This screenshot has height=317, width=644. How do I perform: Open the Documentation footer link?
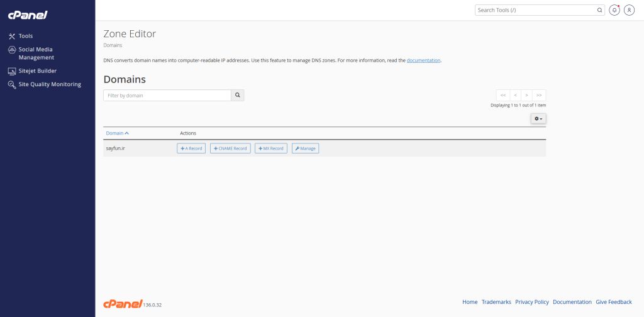[572, 302]
